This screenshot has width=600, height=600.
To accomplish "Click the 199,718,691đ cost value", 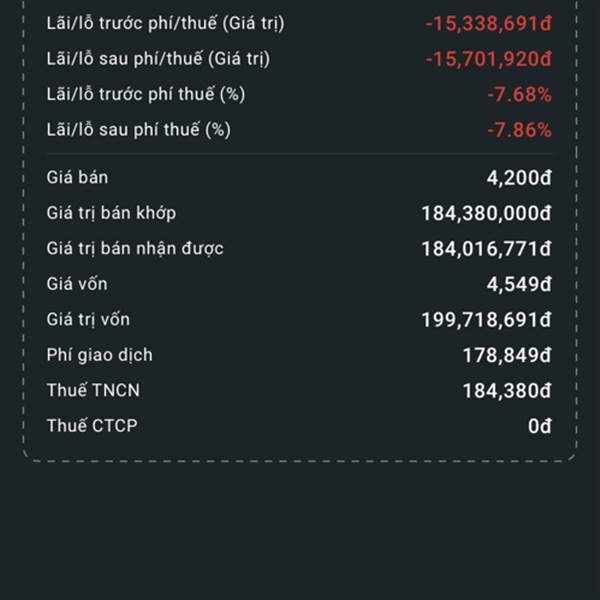I will tap(486, 320).
